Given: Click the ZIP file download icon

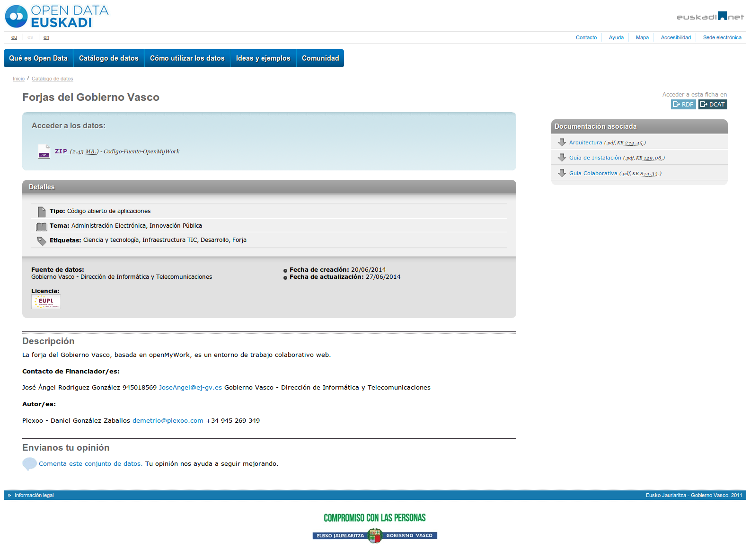Looking at the screenshot, I should 44,151.
